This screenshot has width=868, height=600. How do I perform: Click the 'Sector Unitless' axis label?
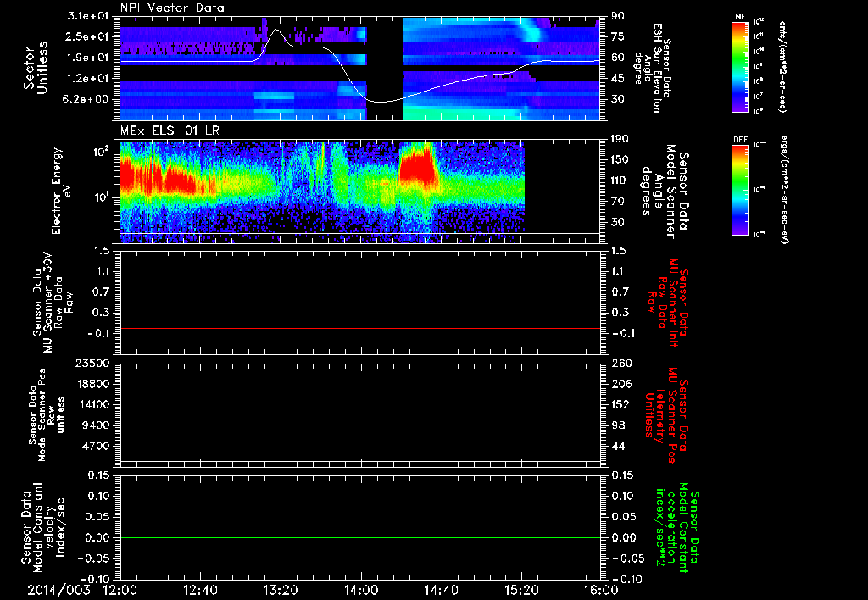coord(36,68)
